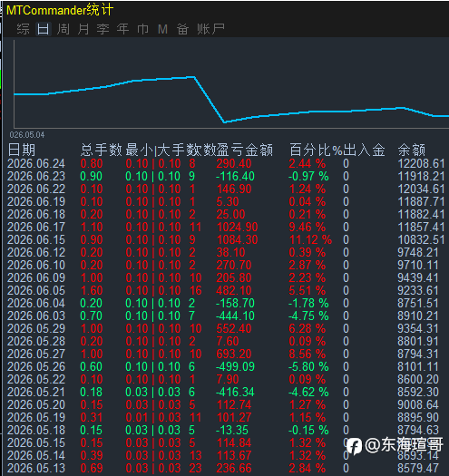This screenshot has width=449, height=476.
Task: Select the 2026.05.26 date cell
Action: click(36, 366)
